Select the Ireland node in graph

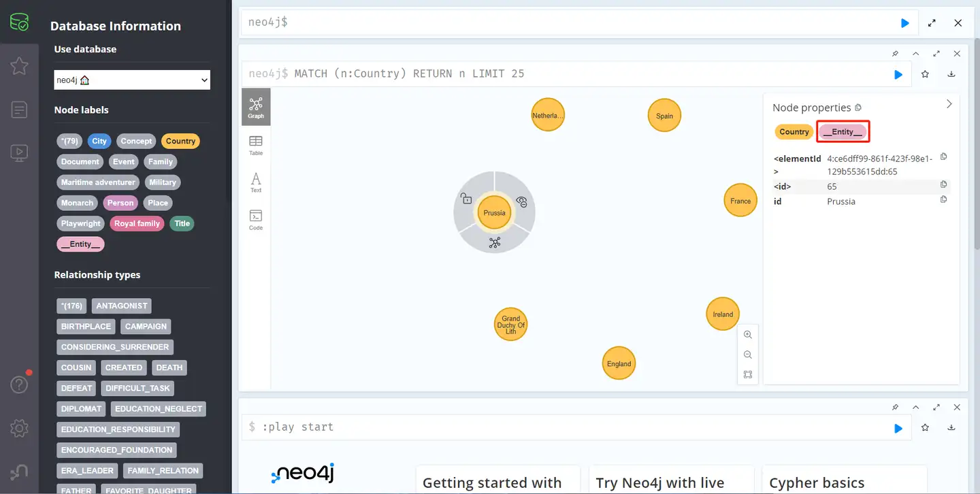point(723,314)
